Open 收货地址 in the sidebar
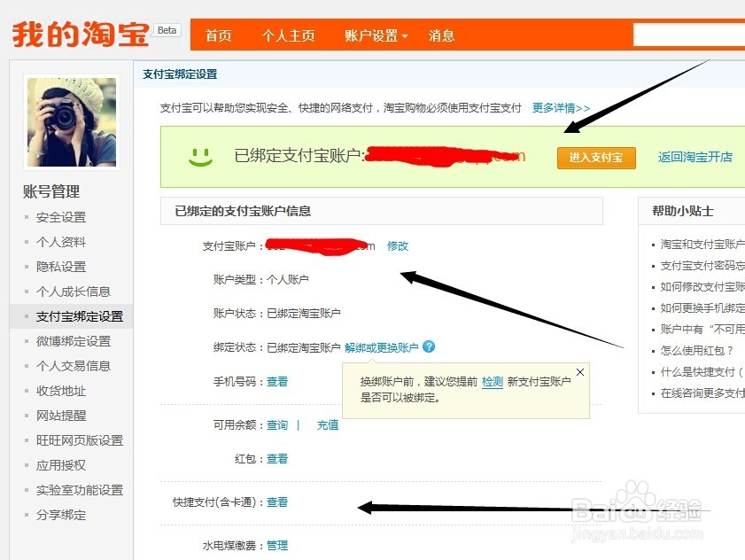 (61, 391)
